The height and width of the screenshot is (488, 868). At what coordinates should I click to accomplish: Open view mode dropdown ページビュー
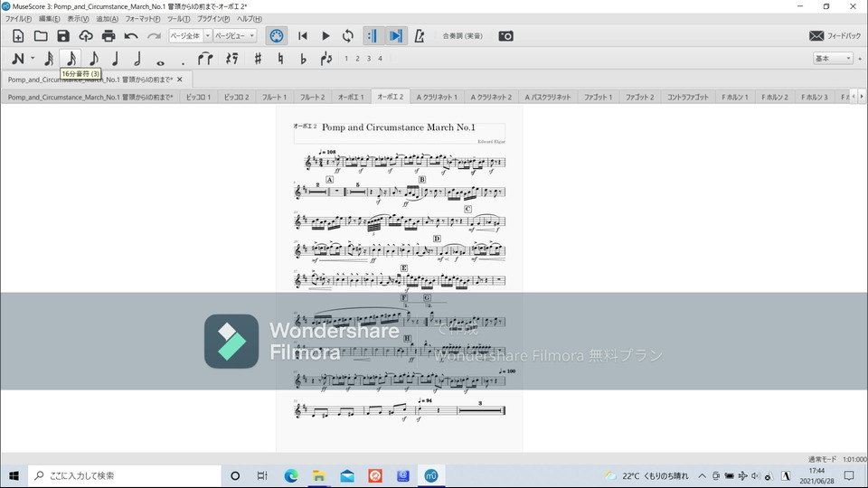235,36
